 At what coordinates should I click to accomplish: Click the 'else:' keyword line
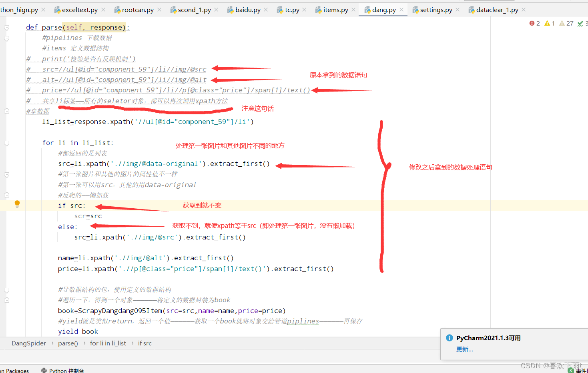coord(68,227)
